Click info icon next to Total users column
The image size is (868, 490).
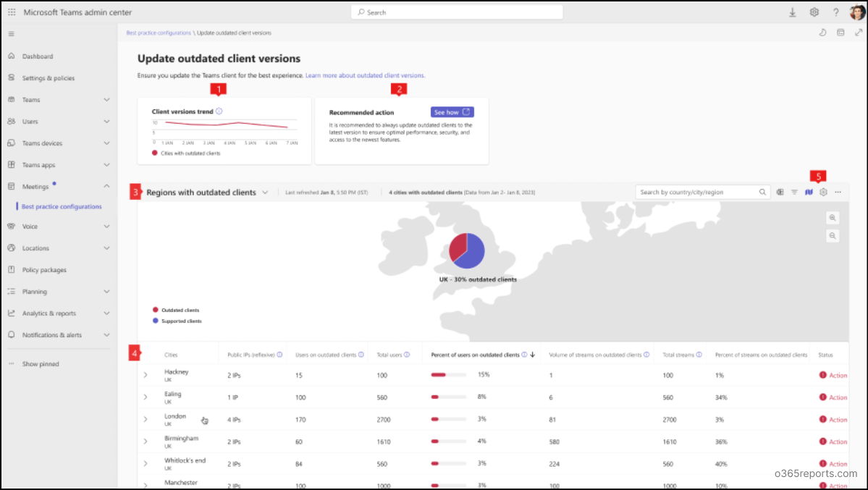407,355
